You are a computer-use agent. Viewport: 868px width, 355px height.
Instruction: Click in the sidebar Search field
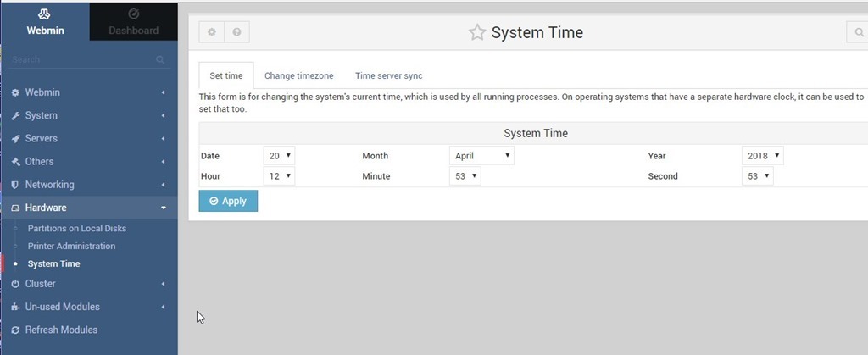point(81,60)
